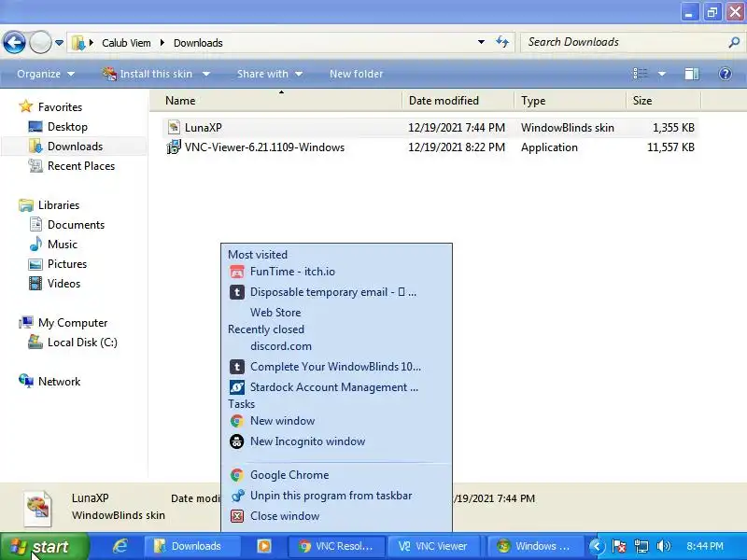The image size is (747, 560).
Task: Refresh the folder with the refresh icon
Action: (x=502, y=42)
